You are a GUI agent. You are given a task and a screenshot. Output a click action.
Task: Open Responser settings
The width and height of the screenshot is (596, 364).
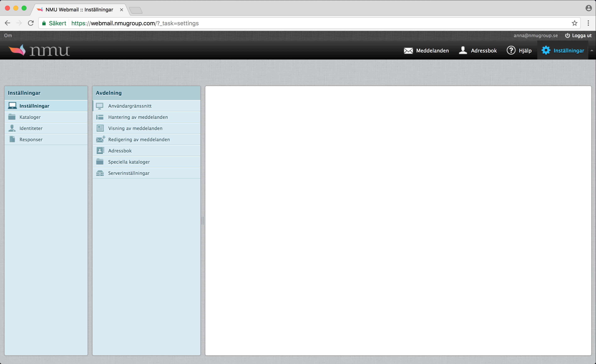click(46, 139)
